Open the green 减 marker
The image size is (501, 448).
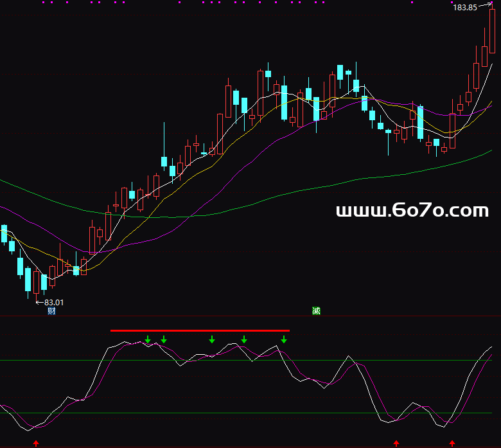tap(316, 311)
